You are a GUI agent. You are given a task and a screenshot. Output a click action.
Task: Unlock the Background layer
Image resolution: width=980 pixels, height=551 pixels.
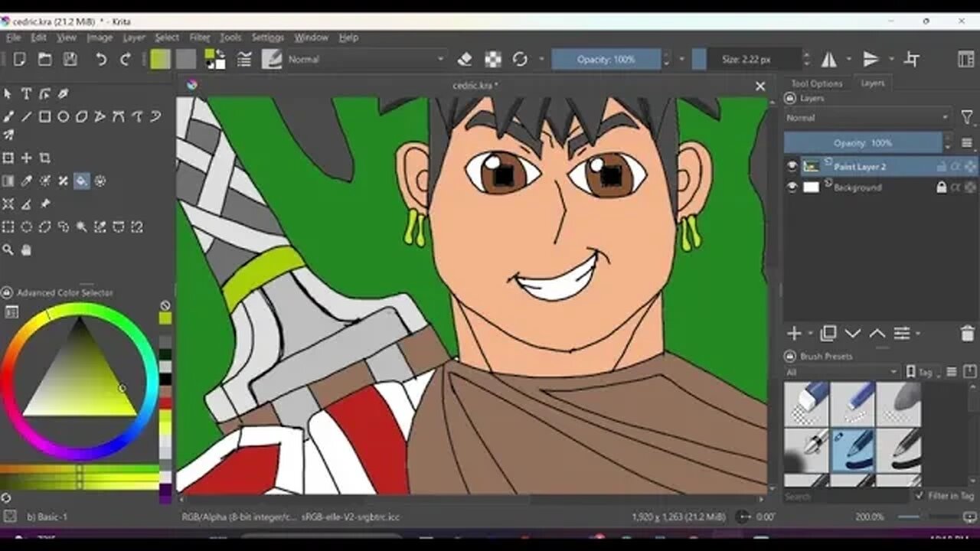942,187
